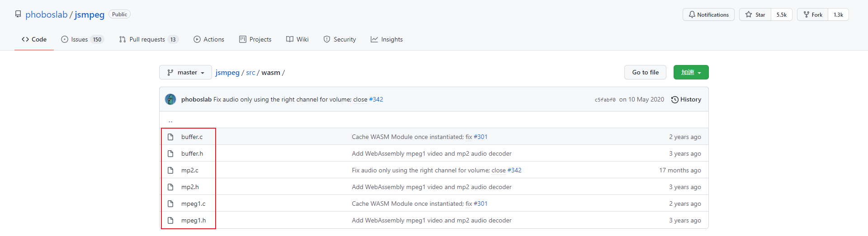Open the mpeg1.h file
Viewport: 868px width, 236px height.
(x=193, y=220)
